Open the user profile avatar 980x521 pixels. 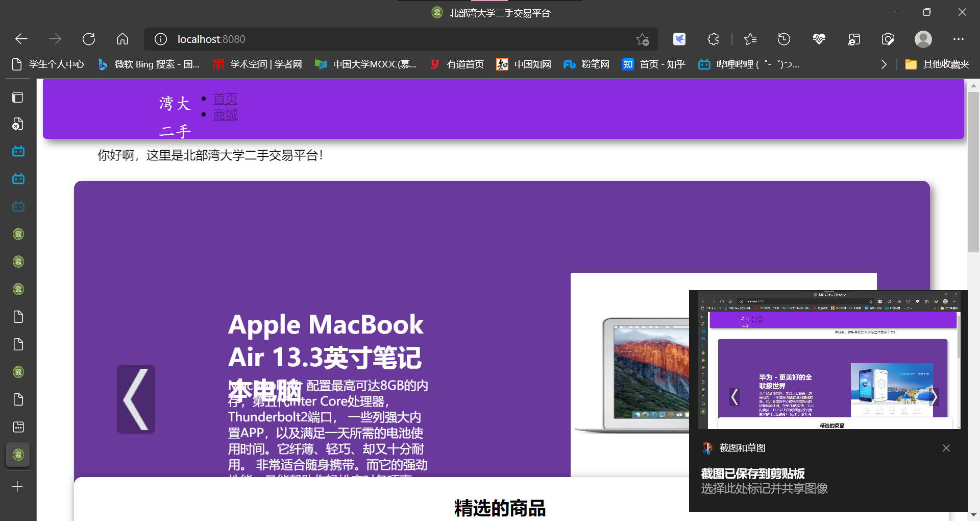click(923, 39)
